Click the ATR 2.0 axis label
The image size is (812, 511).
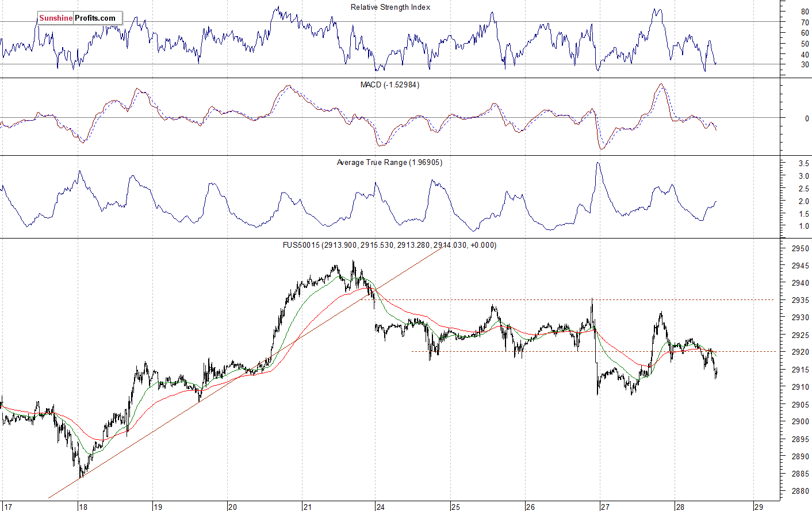[x=803, y=202]
